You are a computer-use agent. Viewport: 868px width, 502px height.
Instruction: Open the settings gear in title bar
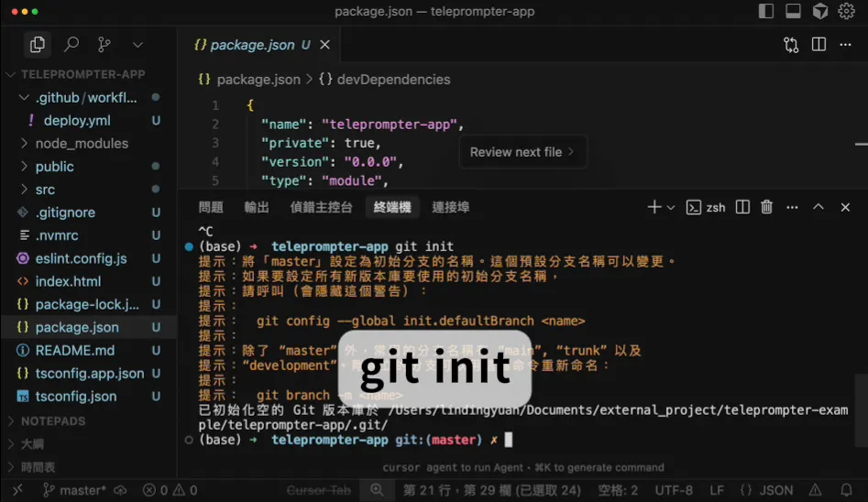coord(846,11)
